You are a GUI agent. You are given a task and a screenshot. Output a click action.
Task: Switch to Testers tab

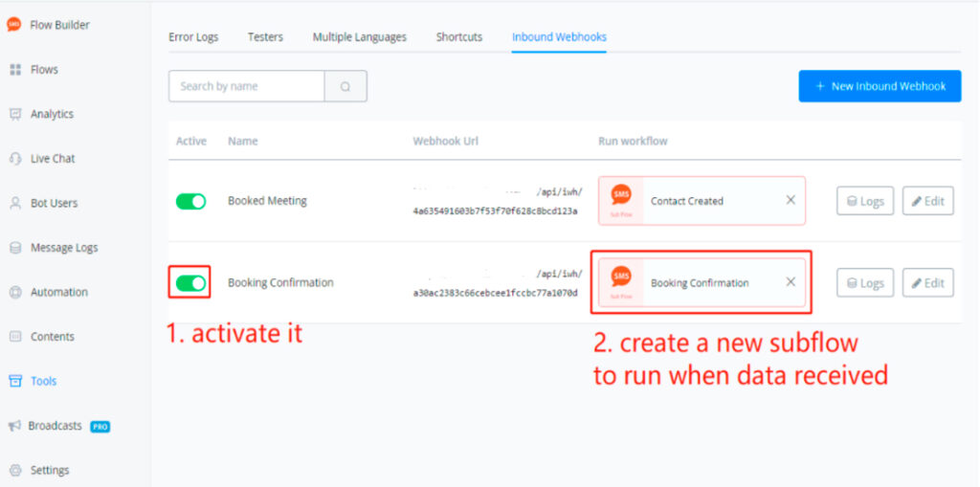pyautogui.click(x=265, y=37)
